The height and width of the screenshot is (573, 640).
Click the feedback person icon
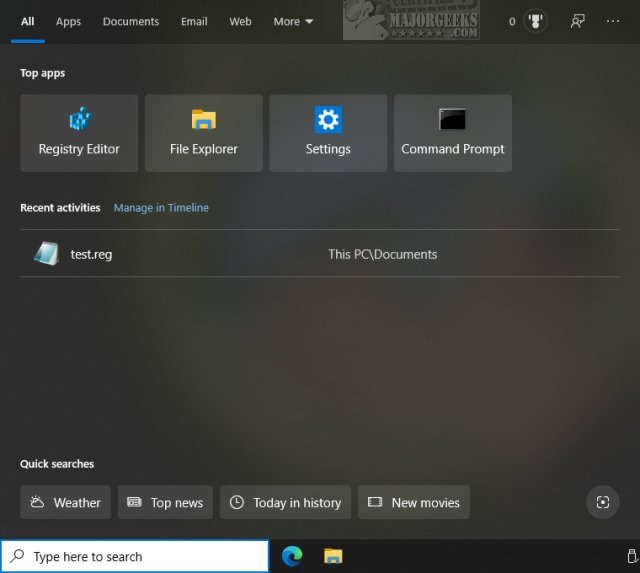[578, 21]
